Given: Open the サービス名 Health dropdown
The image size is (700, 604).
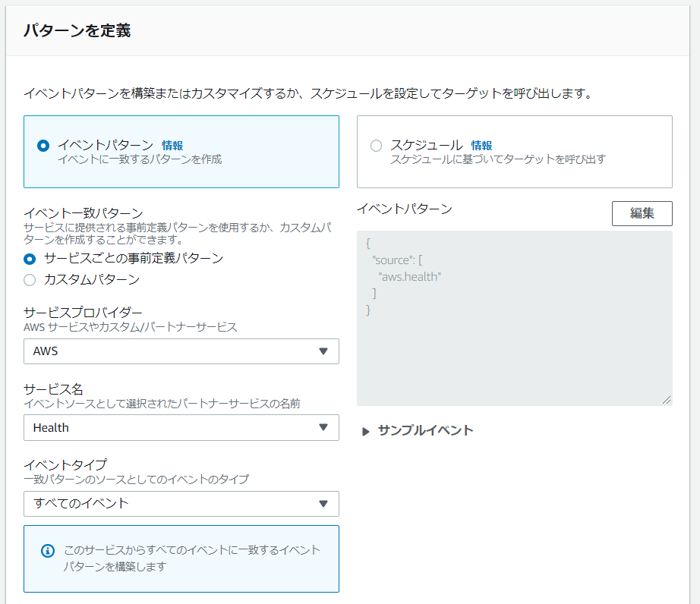Looking at the screenshot, I should [x=181, y=427].
